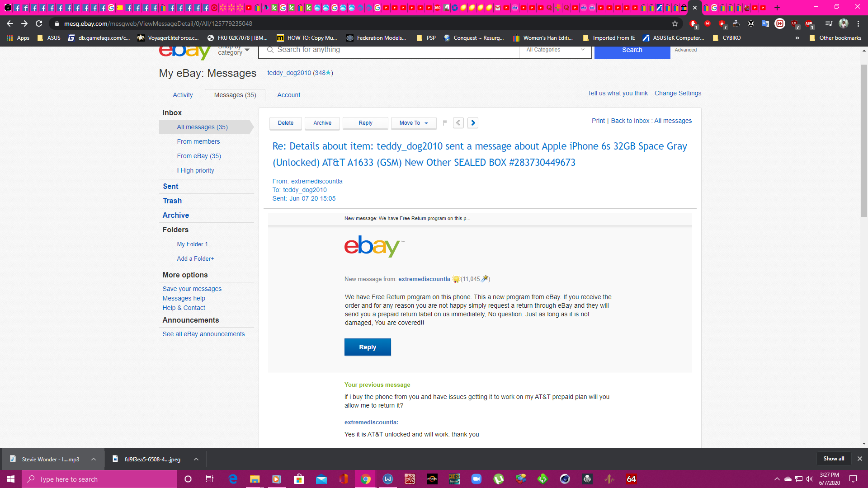Open From eBay (35) filter
868x488 pixels.
pyautogui.click(x=199, y=156)
